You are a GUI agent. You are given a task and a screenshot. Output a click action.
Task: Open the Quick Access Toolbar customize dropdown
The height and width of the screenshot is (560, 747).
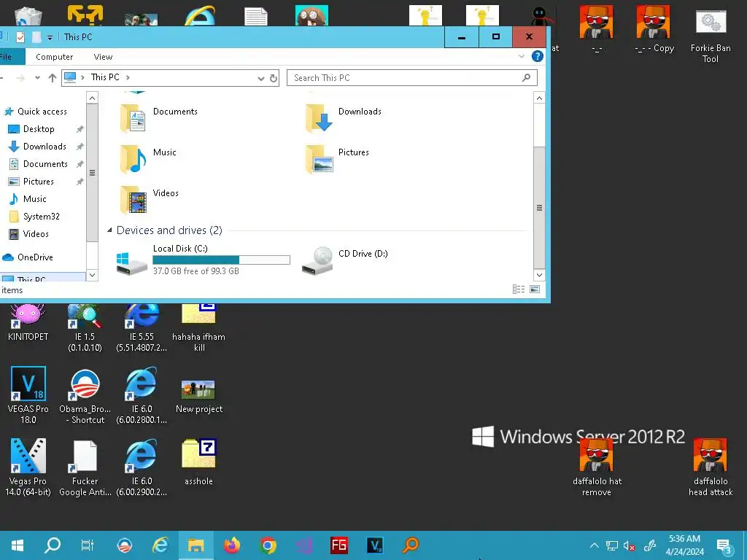tap(50, 38)
